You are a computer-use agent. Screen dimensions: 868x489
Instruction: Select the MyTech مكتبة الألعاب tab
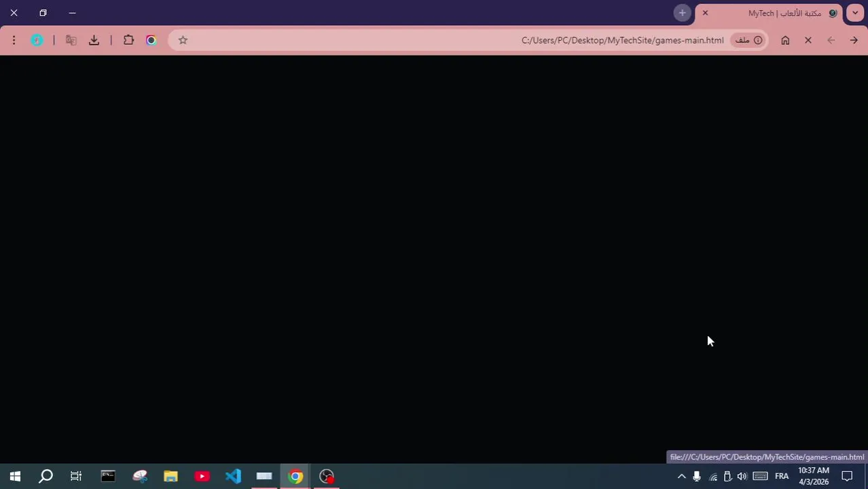pyautogui.click(x=769, y=13)
